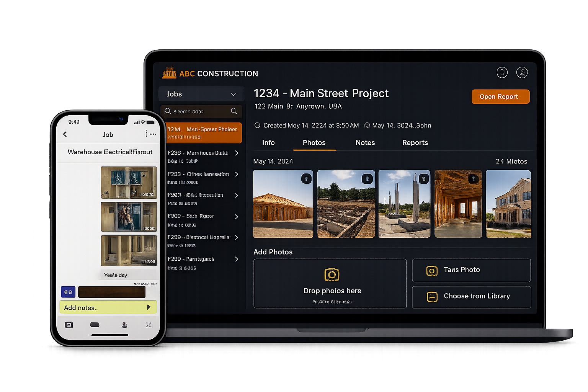This screenshot has height=392, width=588.
Task: Switch to the Photos tab
Action: click(x=314, y=142)
